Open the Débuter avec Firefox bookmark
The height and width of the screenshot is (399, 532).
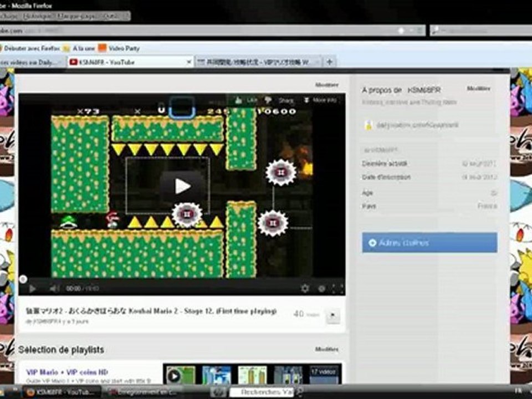(x=31, y=48)
